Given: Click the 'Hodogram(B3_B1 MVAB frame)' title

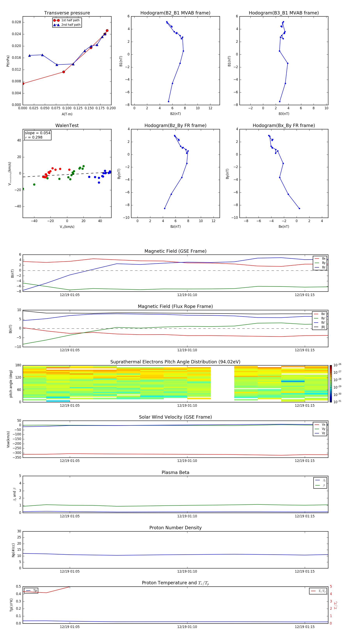Looking at the screenshot, I should coord(284,13).
